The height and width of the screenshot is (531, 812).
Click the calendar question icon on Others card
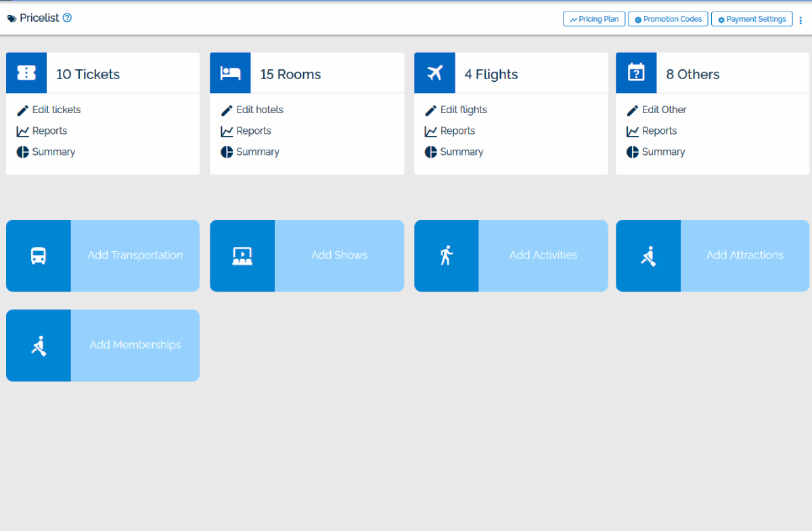pos(636,73)
